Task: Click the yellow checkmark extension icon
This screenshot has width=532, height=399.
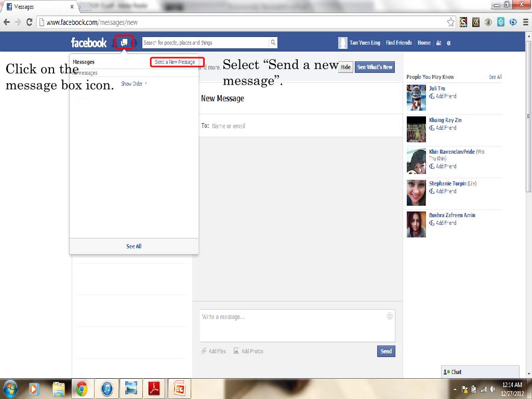Action: (x=476, y=22)
